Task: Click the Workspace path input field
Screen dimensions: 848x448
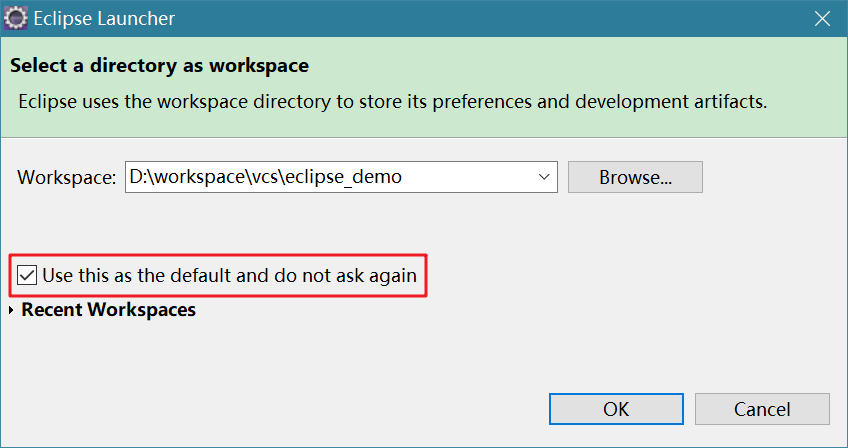Action: (330, 177)
